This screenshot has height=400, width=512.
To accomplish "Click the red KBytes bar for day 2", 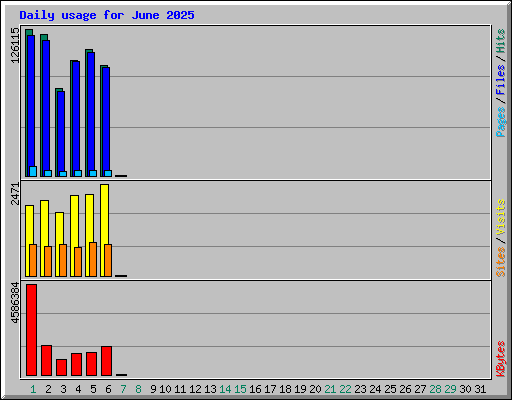I will [x=47, y=361].
